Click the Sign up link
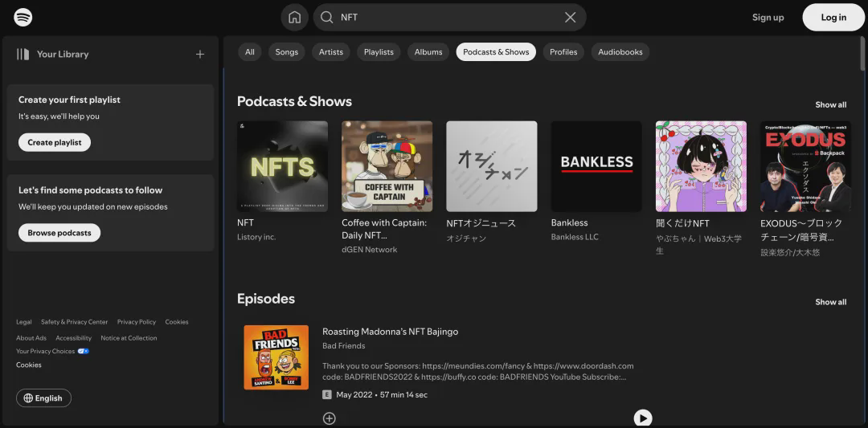Viewport: 868px width, 428px height. point(768,17)
